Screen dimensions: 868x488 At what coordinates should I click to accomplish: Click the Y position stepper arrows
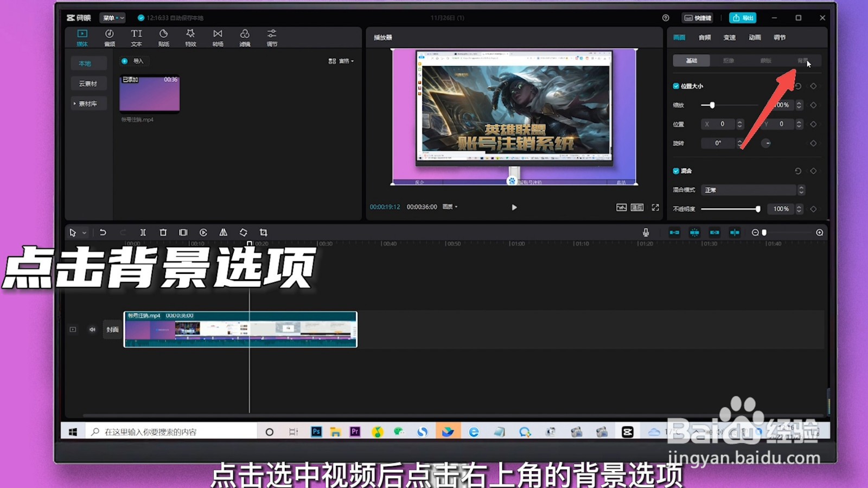799,124
